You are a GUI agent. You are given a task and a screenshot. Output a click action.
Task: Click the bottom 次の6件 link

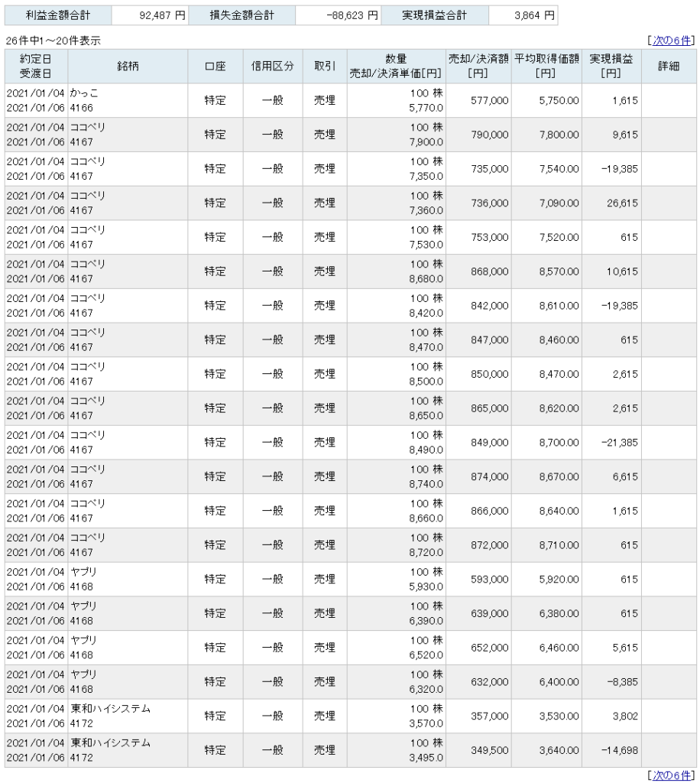click(x=672, y=775)
